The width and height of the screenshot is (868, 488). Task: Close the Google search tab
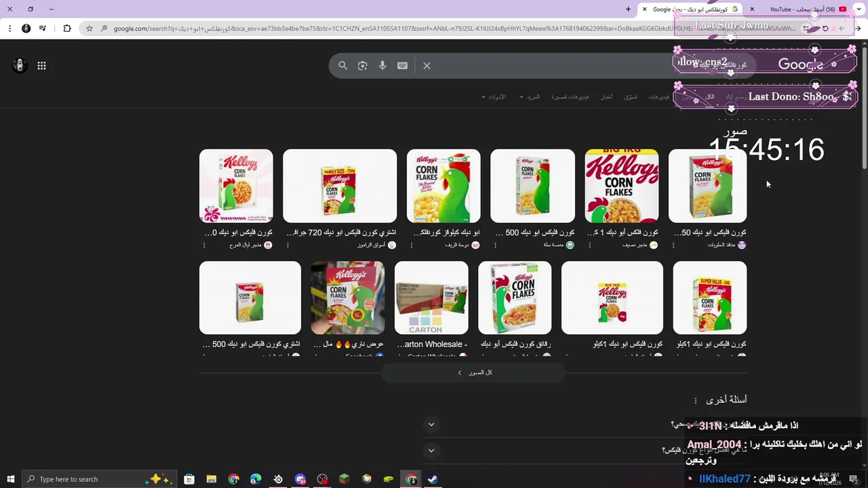645,9
